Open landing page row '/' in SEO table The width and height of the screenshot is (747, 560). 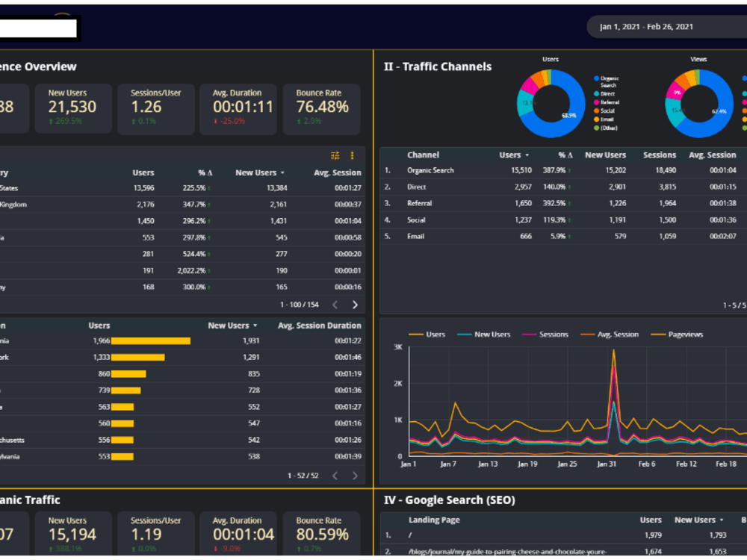(563, 535)
